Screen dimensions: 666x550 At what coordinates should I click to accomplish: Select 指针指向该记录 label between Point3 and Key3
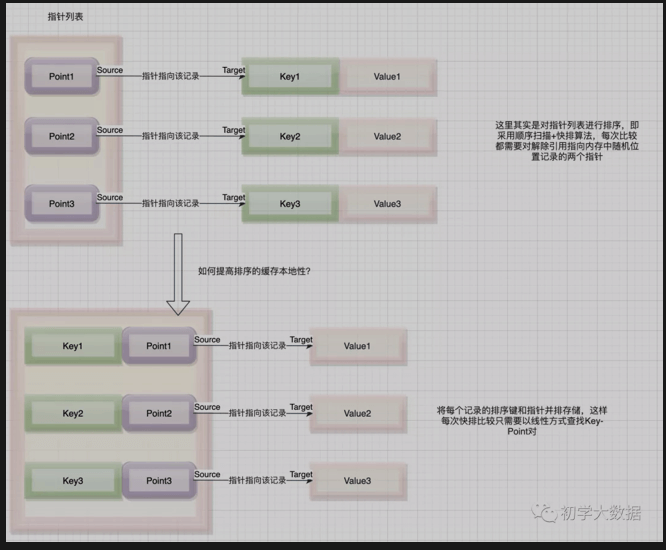(x=170, y=203)
